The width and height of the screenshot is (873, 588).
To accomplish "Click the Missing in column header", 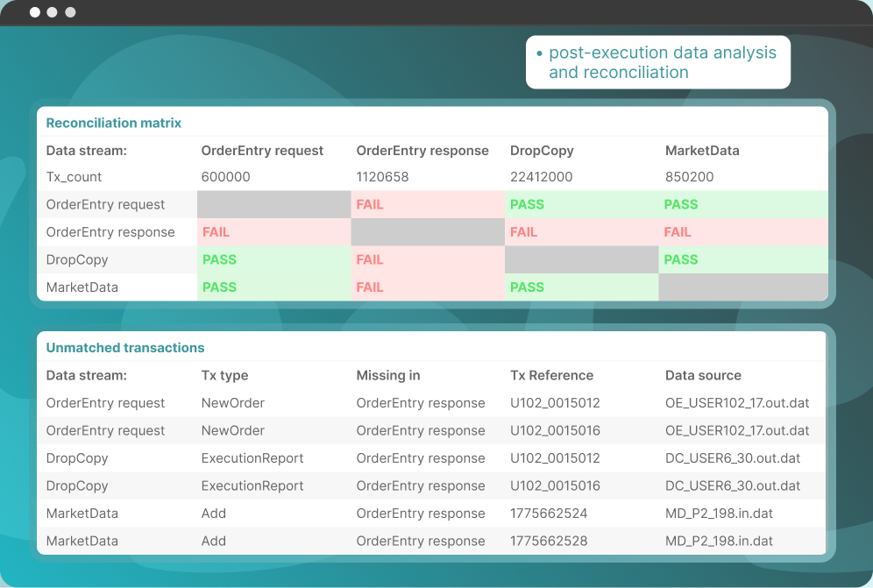I will point(388,375).
